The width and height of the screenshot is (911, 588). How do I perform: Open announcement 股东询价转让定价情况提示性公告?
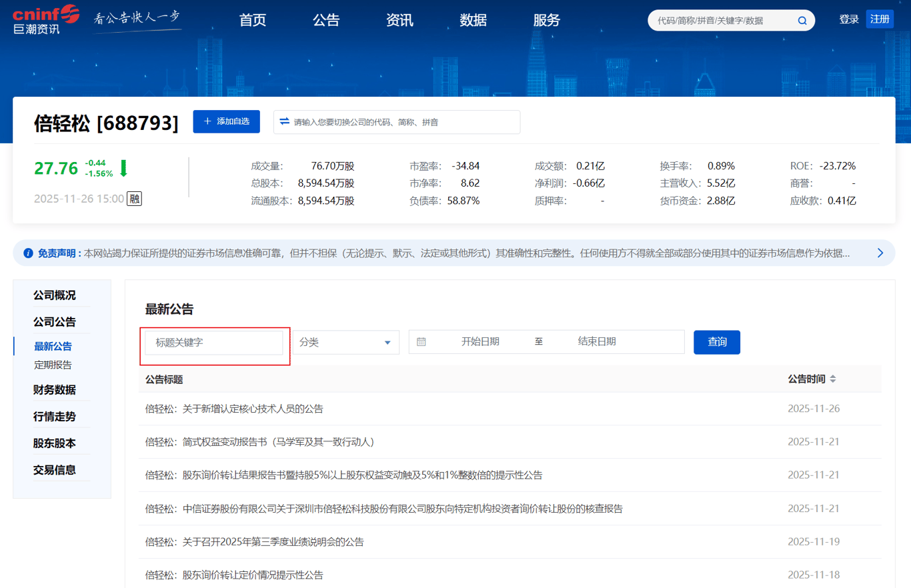point(234,575)
